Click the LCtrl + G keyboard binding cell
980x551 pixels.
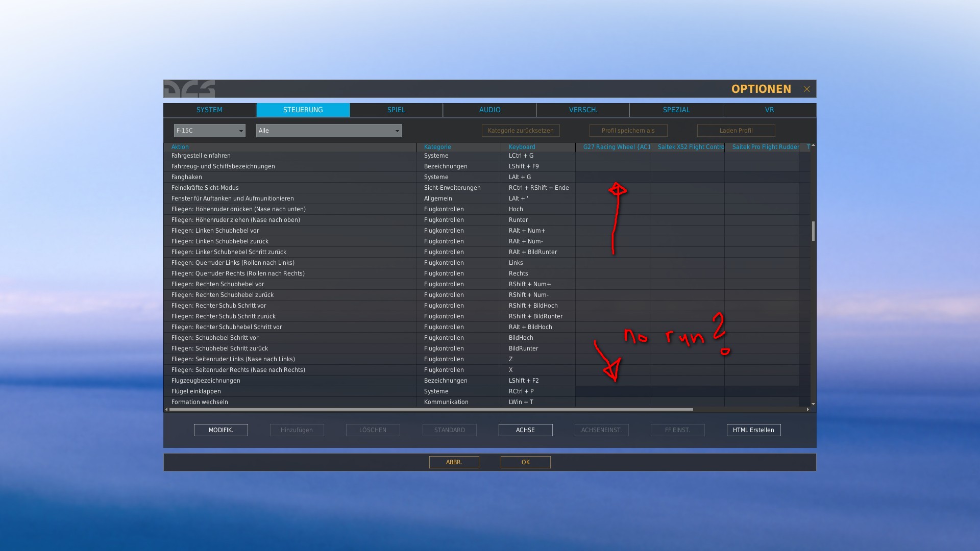click(538, 156)
